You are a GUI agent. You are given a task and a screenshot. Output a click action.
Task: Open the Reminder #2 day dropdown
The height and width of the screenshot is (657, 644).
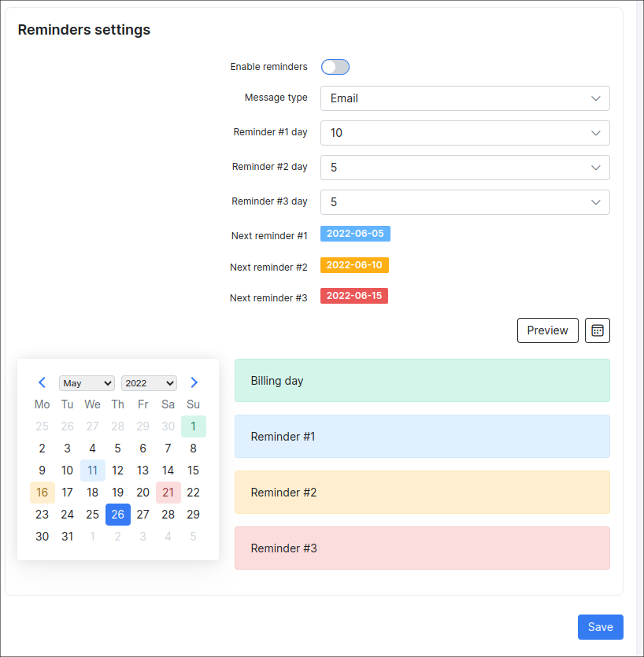[464, 168]
